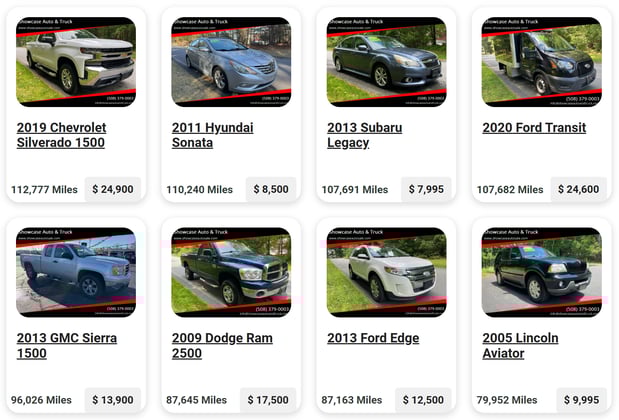Open the 2011 Hyundai Sonata listing title
Image resolution: width=619 pixels, height=420 pixels.
(212, 135)
